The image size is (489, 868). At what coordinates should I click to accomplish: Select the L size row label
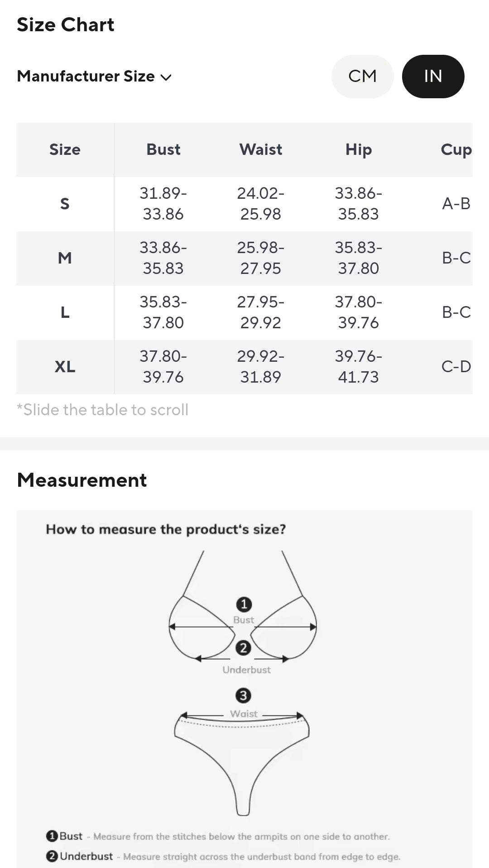click(x=65, y=312)
